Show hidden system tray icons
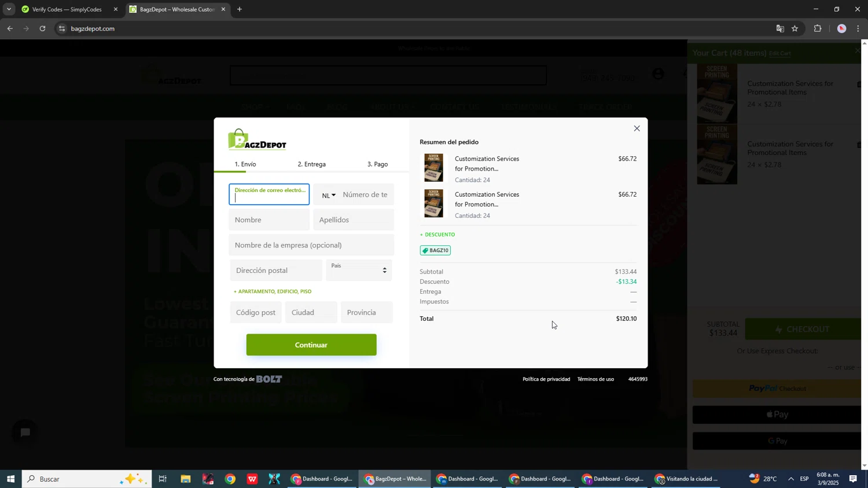The image size is (868, 488). (790, 479)
